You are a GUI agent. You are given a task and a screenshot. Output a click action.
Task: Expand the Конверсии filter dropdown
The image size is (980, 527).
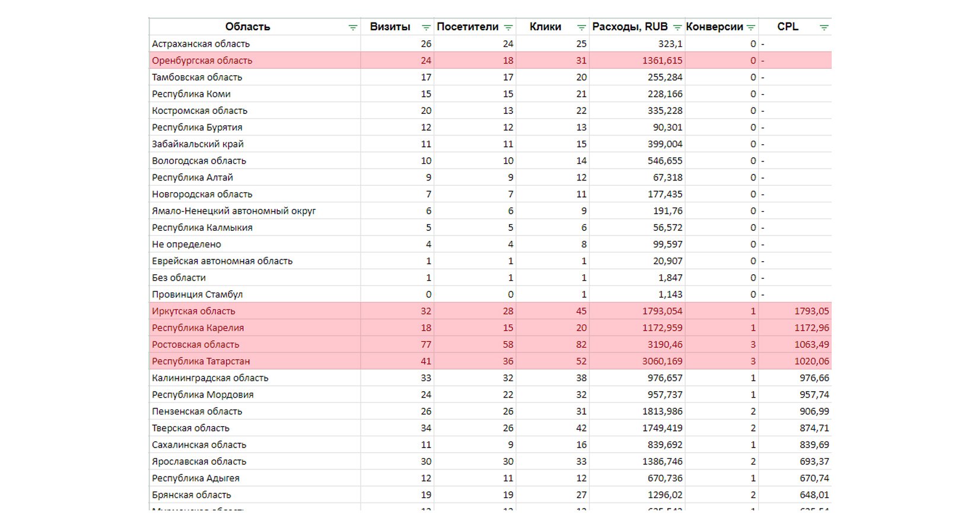tap(751, 27)
